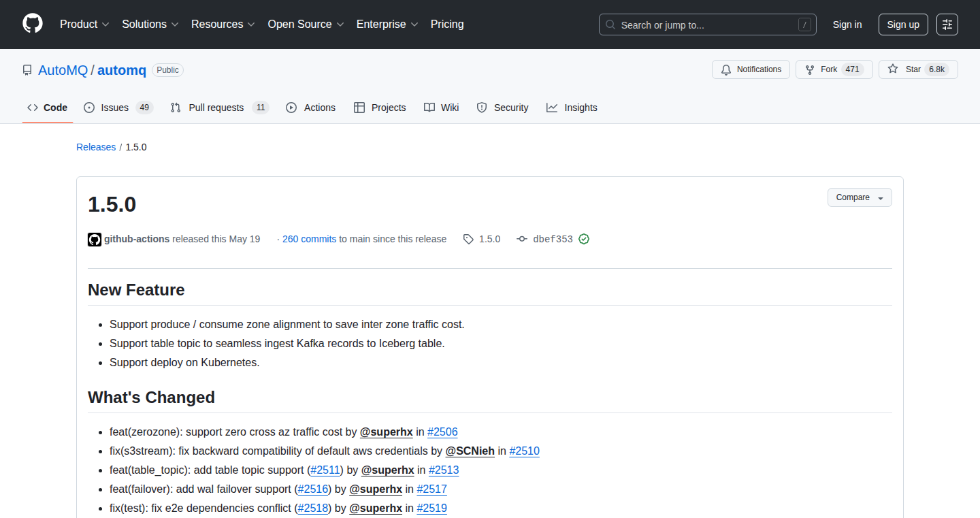Expand the Product menu
The width and height of the screenshot is (980, 518).
84,24
